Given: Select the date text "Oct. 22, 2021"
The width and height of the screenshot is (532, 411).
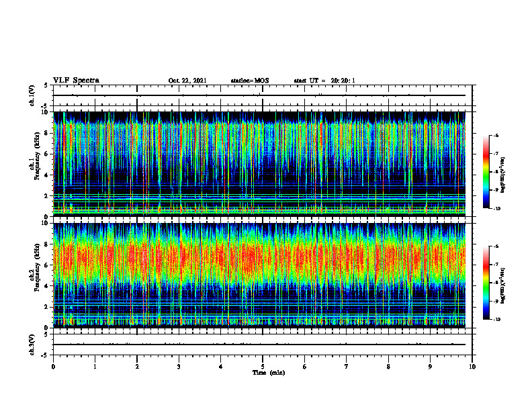Looking at the screenshot, I should [187, 81].
